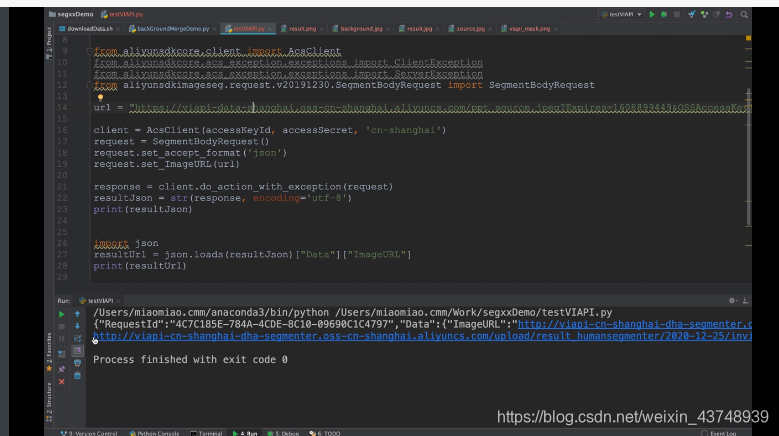779x436 pixels.
Task: Toggle the Structure tool window stripe
Action: (x=49, y=402)
